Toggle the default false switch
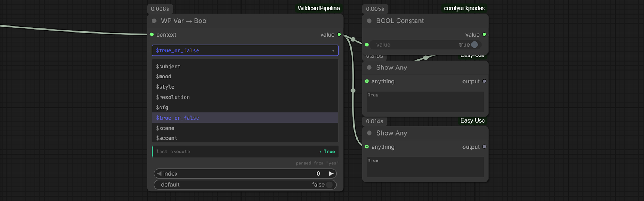This screenshot has height=201, width=644. click(329, 185)
